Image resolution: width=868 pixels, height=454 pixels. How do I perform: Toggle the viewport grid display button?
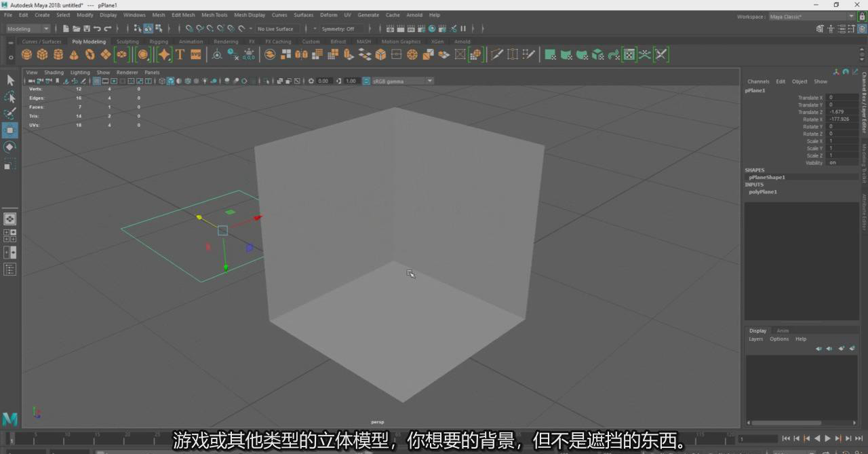click(x=96, y=81)
